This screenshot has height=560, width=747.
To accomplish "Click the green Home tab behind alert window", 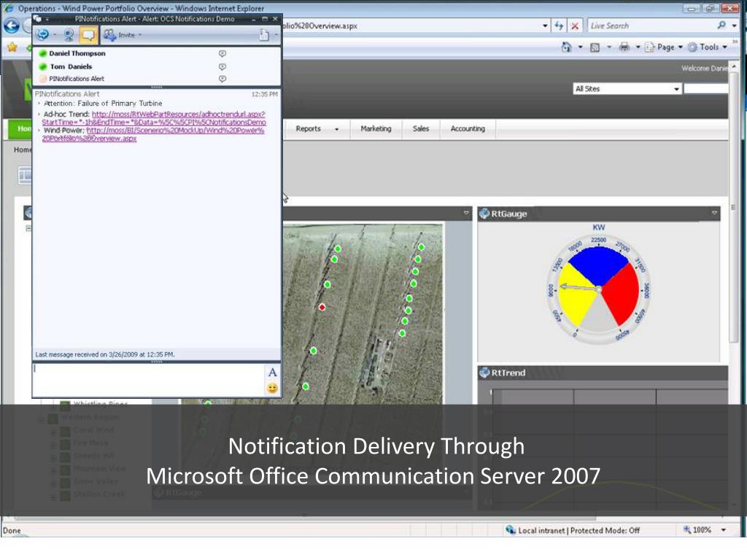I will click(20, 128).
